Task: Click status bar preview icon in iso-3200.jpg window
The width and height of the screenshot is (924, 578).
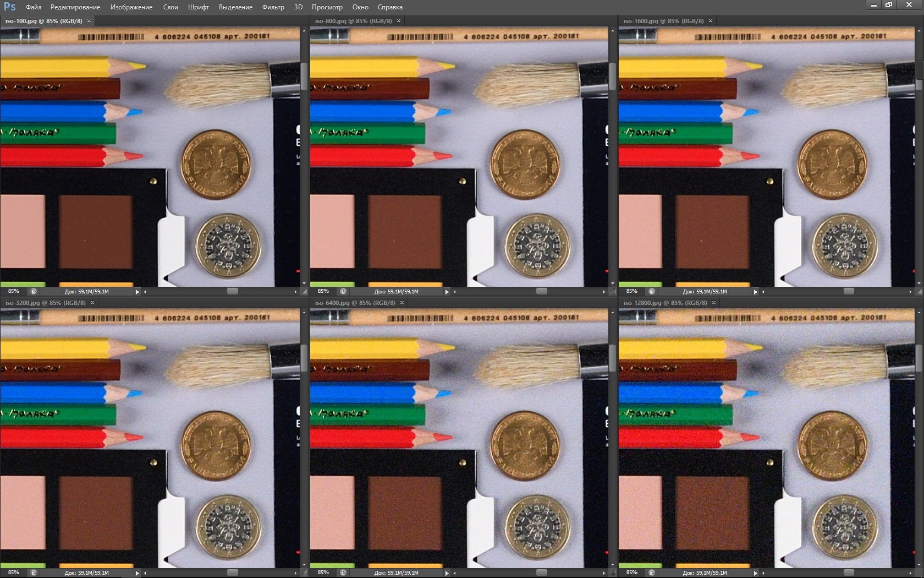Action: click(x=34, y=572)
